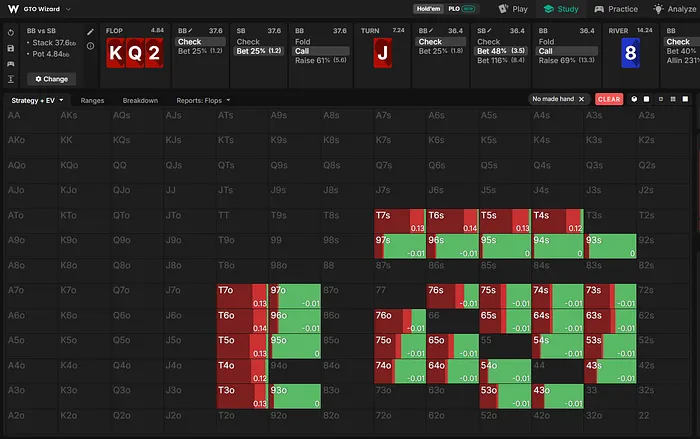Viewport: 700px width, 439px height.
Task: Open the GTO Wizard menu chevron
Action: (x=68, y=9)
